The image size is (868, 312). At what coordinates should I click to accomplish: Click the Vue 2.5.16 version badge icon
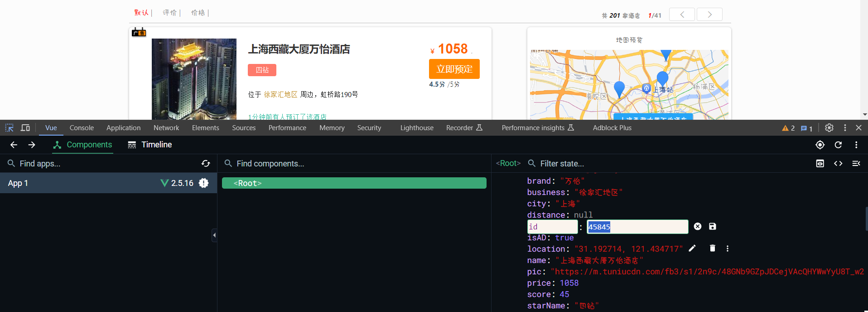(204, 183)
